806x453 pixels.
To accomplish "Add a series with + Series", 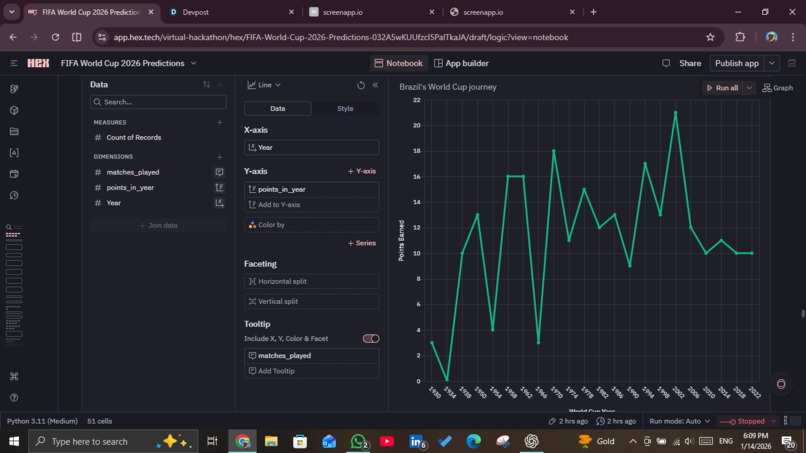I will pyautogui.click(x=362, y=243).
